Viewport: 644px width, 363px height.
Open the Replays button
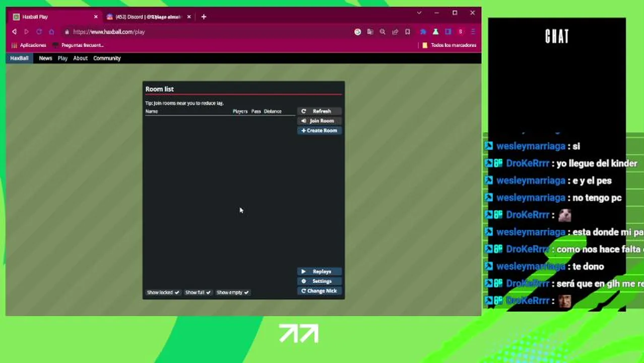[319, 271]
